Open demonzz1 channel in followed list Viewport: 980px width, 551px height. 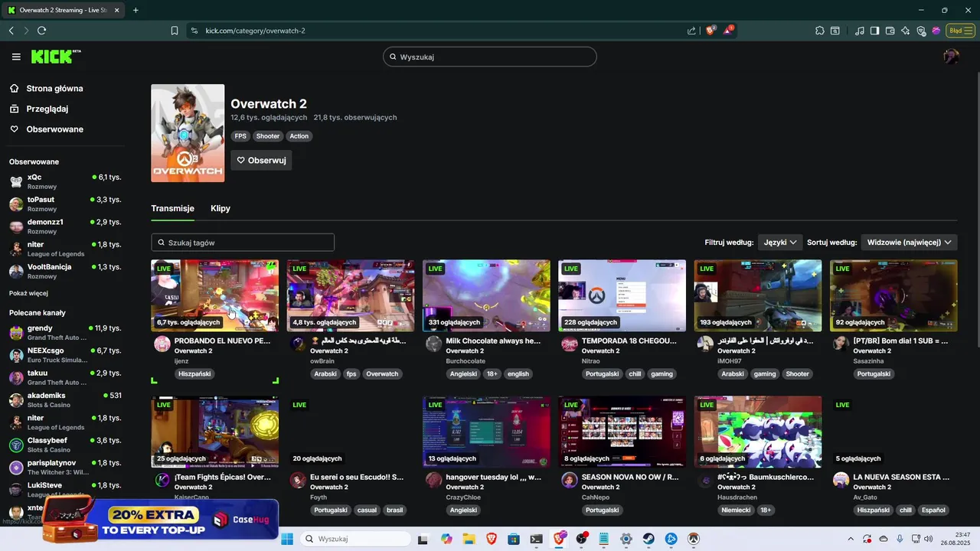point(65,226)
